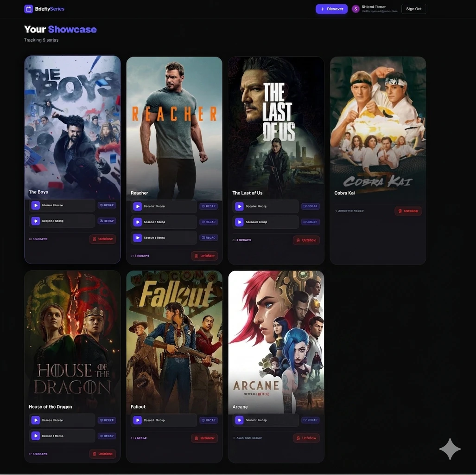Open third Recap badge in Reacher card
Screen dimensions: 476x475
point(209,237)
